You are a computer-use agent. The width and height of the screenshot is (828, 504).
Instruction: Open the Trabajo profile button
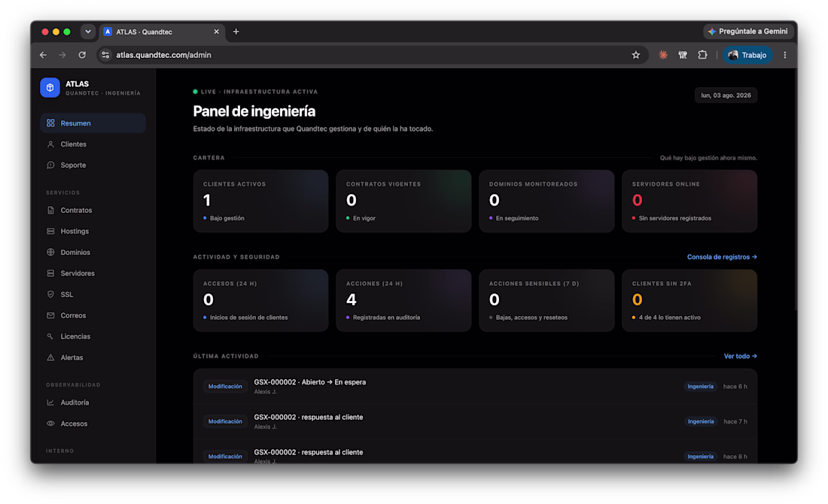click(x=747, y=55)
